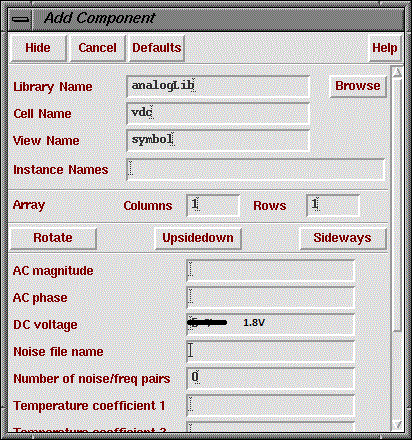Click the Instance Names field
Viewport: 412px width, 440px height.
tap(256, 170)
